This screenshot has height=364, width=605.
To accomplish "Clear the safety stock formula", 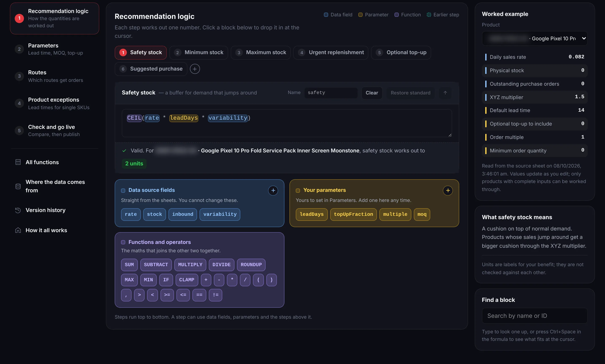I will pos(372,93).
